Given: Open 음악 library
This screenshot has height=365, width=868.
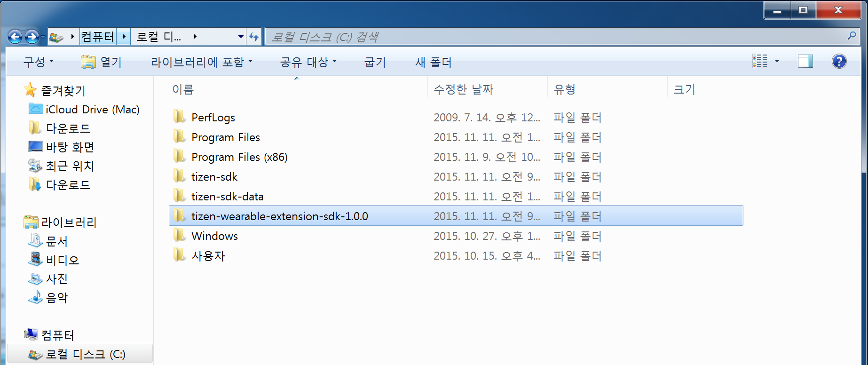Looking at the screenshot, I should point(48,297).
